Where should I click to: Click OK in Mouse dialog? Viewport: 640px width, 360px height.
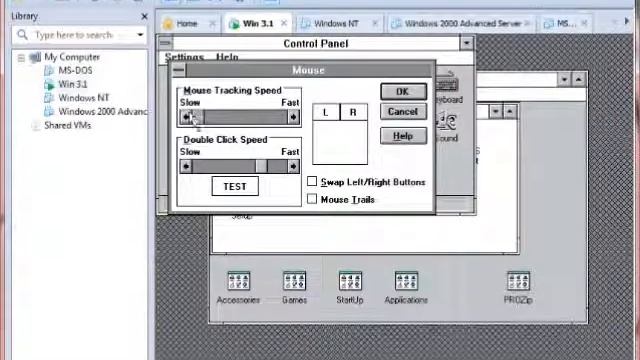point(403,91)
